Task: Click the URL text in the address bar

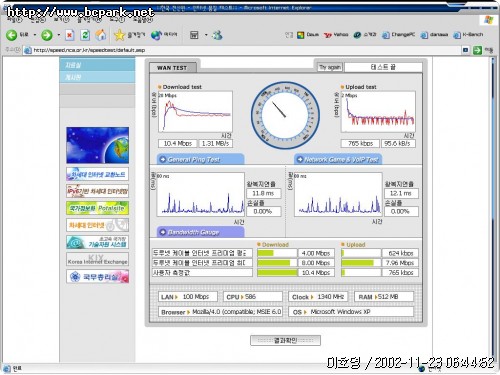Action: coord(89,50)
